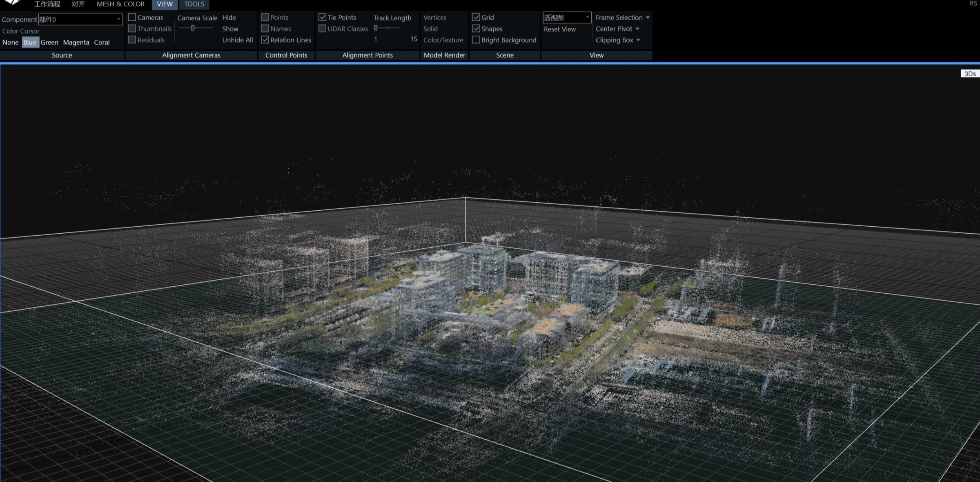
Task: Open the Component selection dropdown
Action: [x=118, y=19]
